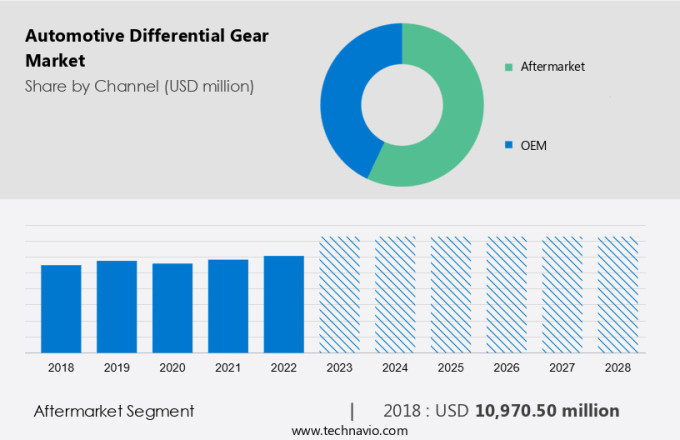Click the solid blue 2018 bar

(x=61, y=309)
